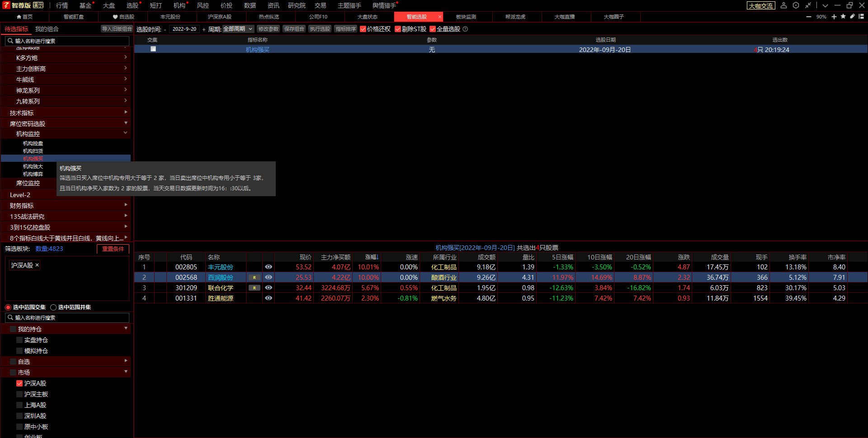Viewport: 868px width, 438px height.
Task: Toggle watch eye for 丰元股份 row
Action: click(269, 267)
